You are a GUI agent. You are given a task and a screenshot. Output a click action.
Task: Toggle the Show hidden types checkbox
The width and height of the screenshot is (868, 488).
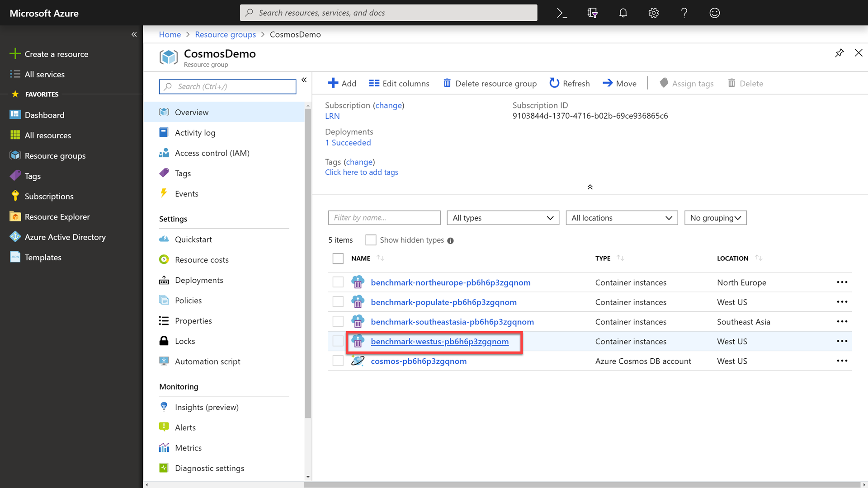click(371, 239)
